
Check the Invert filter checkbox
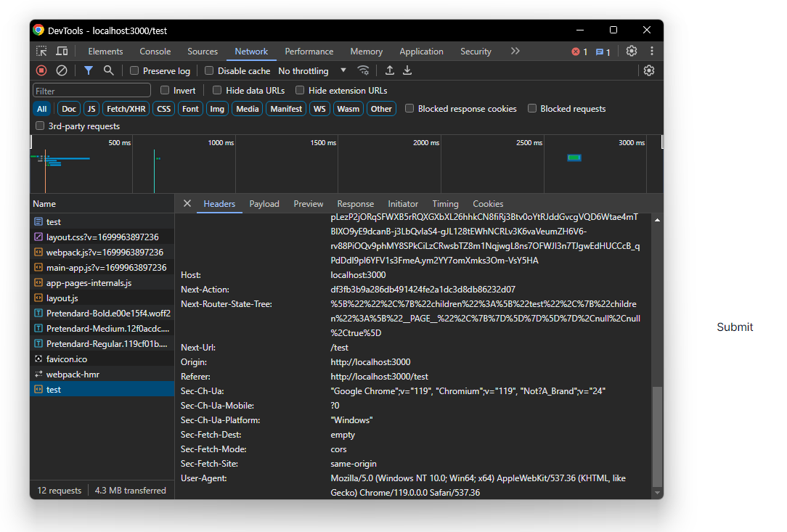(x=165, y=90)
